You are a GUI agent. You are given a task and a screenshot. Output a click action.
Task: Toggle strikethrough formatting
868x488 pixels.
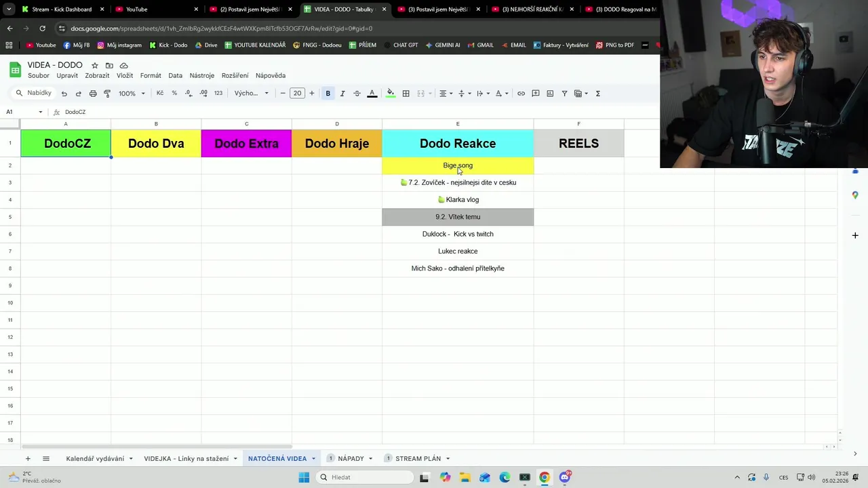(x=357, y=94)
